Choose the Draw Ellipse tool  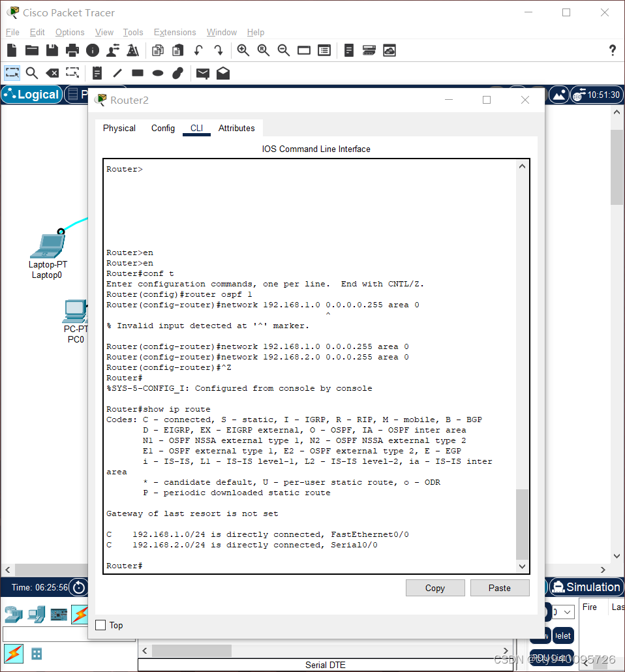click(x=158, y=73)
